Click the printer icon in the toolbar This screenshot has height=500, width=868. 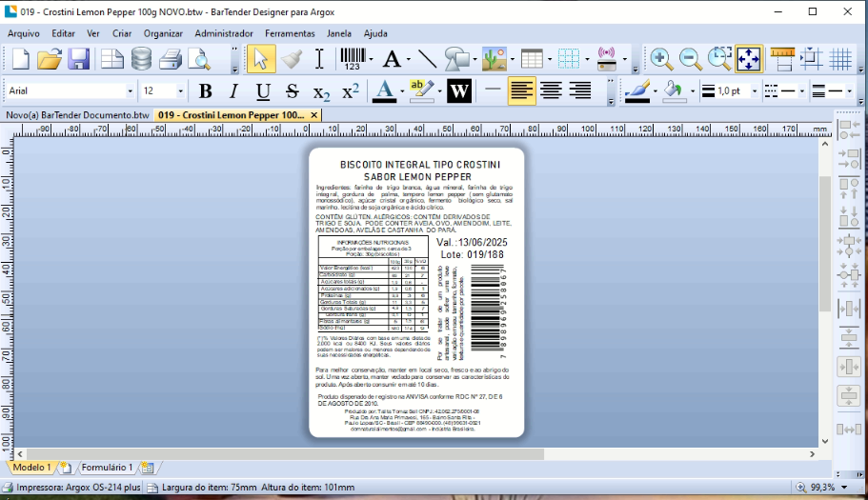pyautogui.click(x=171, y=59)
